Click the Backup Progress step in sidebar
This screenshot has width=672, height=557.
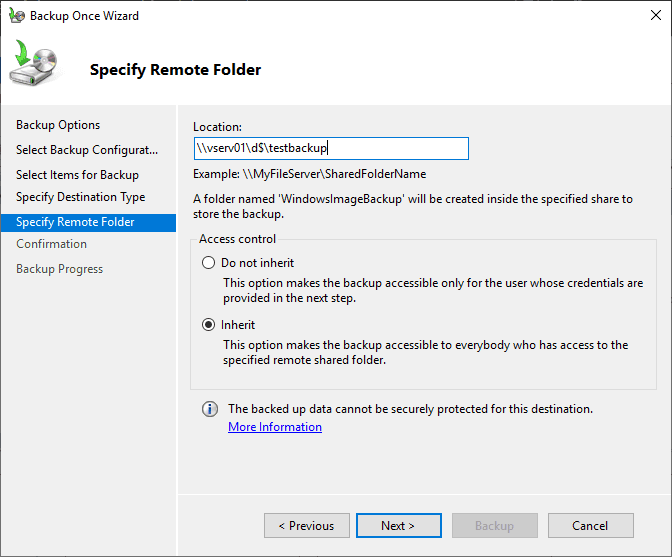[59, 269]
